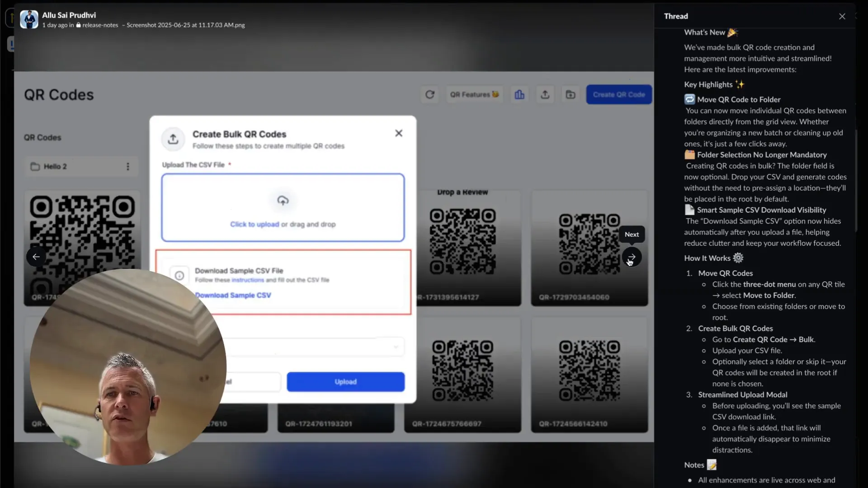Screen dimensions: 868x488
Task: Open Allu Sai Prudhvi's avatar
Action: 29,19
